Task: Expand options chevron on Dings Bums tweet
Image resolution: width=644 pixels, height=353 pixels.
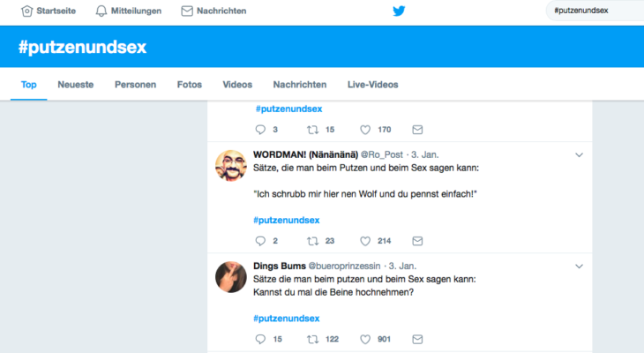Action: (579, 267)
